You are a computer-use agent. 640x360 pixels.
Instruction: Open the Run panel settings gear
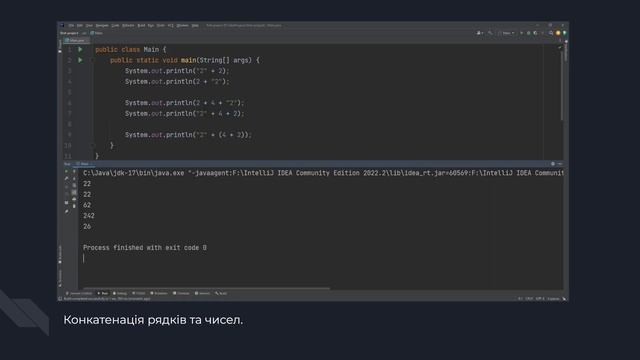(x=553, y=164)
